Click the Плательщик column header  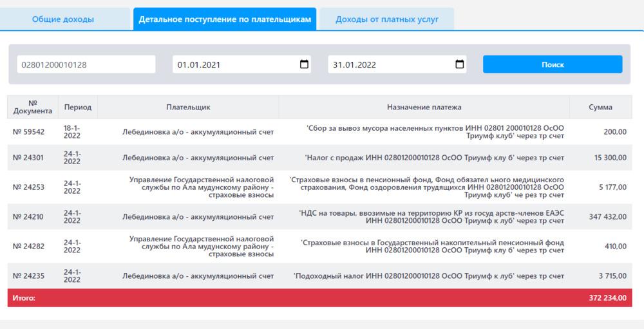point(188,107)
